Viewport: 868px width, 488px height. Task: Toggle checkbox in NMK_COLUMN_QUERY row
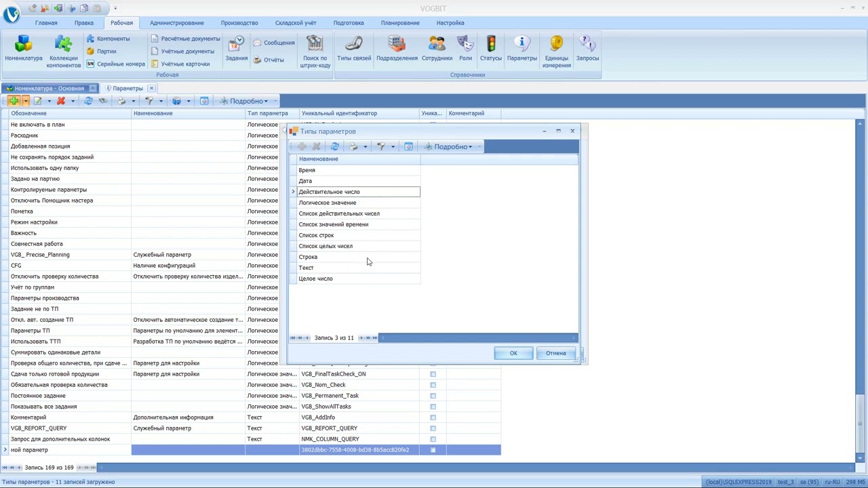pos(433,439)
